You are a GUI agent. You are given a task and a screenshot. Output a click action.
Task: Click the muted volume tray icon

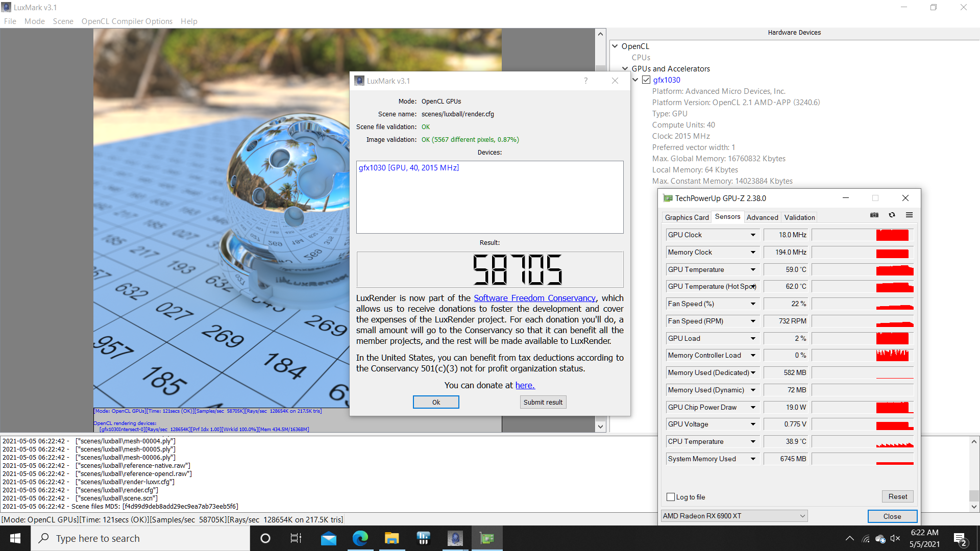tap(895, 538)
